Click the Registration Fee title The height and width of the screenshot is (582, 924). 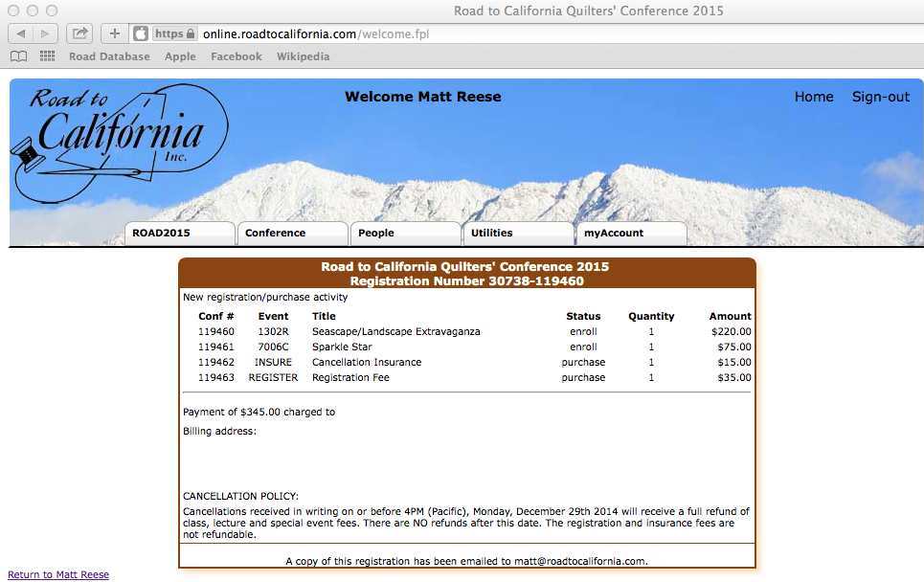click(350, 377)
